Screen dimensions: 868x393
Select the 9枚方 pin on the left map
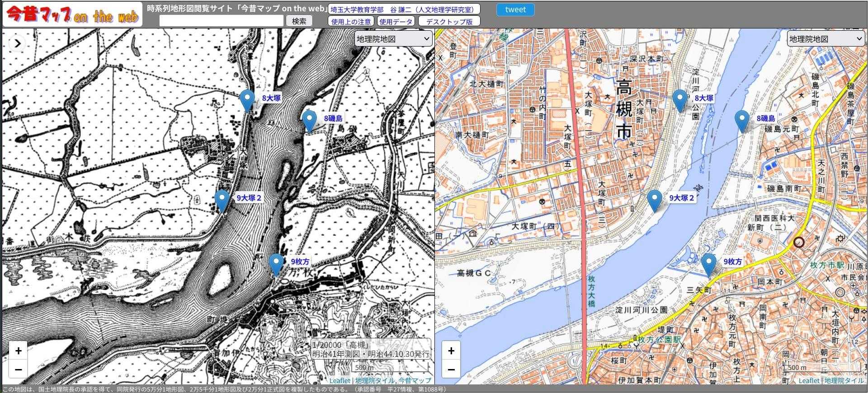click(x=276, y=264)
